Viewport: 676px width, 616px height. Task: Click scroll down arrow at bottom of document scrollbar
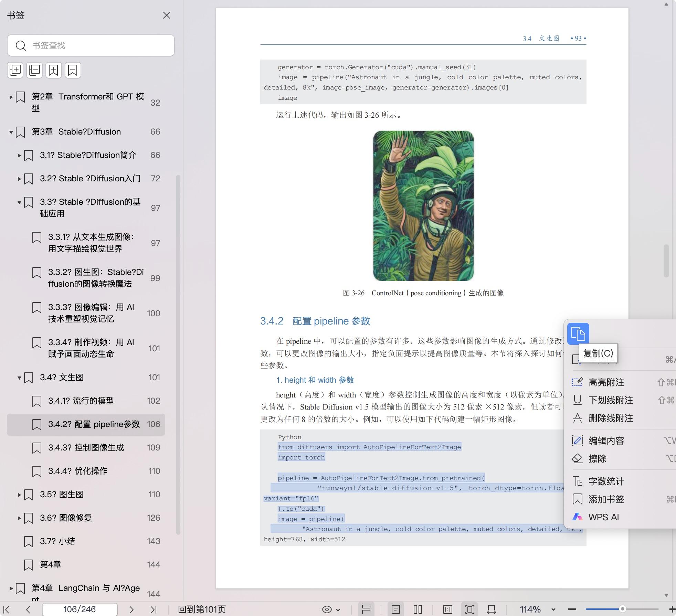[x=666, y=595]
